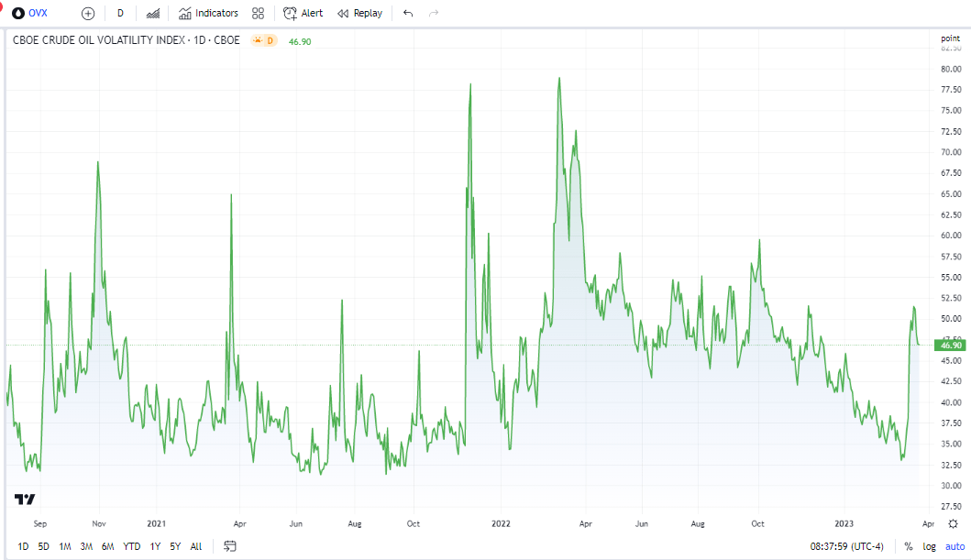Click the current price 46.90 label
Viewport: 971px width, 560px height.
pyautogui.click(x=952, y=346)
